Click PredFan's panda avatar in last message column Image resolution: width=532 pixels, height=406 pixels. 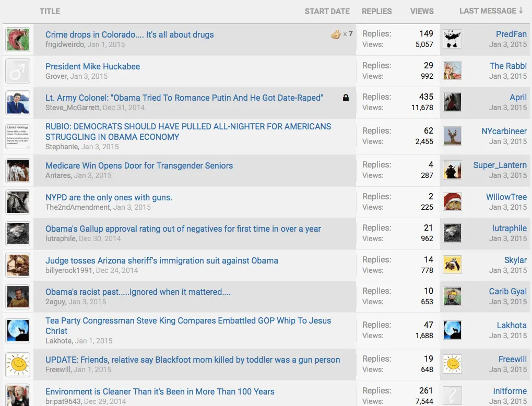pos(452,39)
